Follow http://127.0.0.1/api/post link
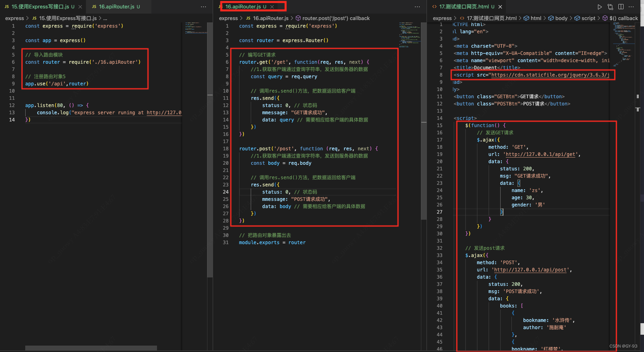This screenshot has width=644, height=352. point(530,270)
